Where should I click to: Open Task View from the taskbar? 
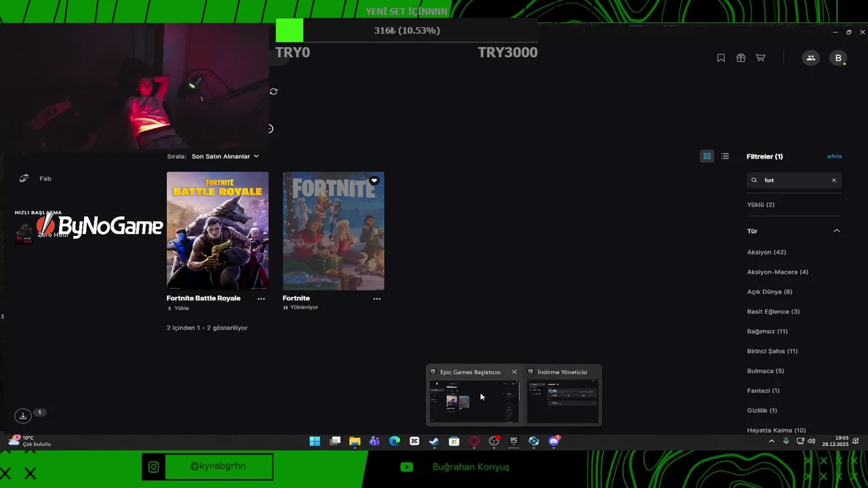point(335,441)
